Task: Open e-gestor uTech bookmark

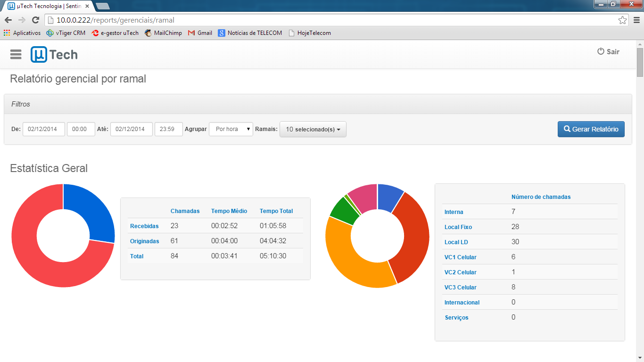Action: [115, 33]
